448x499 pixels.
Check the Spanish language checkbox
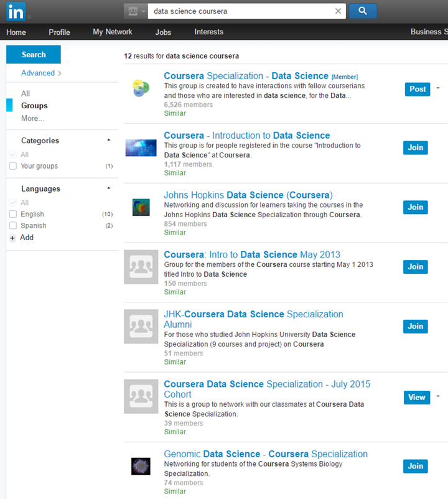[x=13, y=225]
